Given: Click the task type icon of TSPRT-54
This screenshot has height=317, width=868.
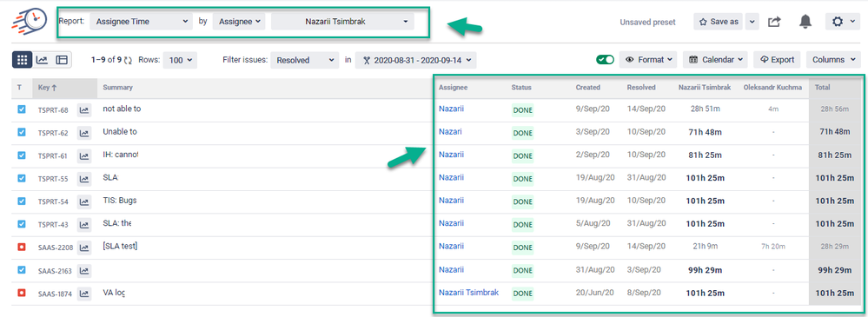Looking at the screenshot, I should [x=22, y=201].
